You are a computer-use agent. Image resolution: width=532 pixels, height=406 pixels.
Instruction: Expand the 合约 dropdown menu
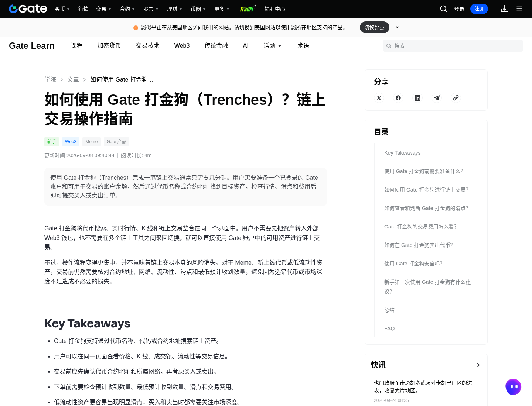[127, 9]
